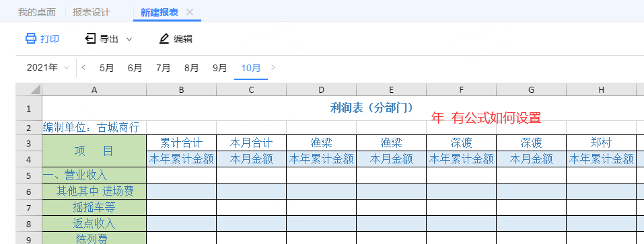Select row 2 header
This screenshot has width=644, height=244.
point(29,128)
